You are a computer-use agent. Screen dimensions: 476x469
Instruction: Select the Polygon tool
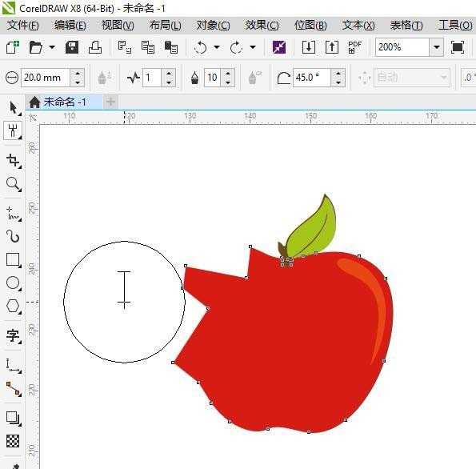tap(14, 306)
